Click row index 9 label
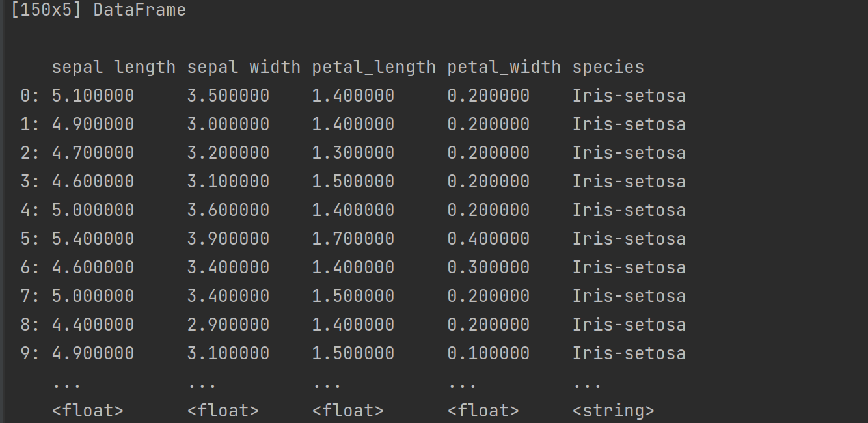The height and width of the screenshot is (423, 868). click(x=30, y=353)
